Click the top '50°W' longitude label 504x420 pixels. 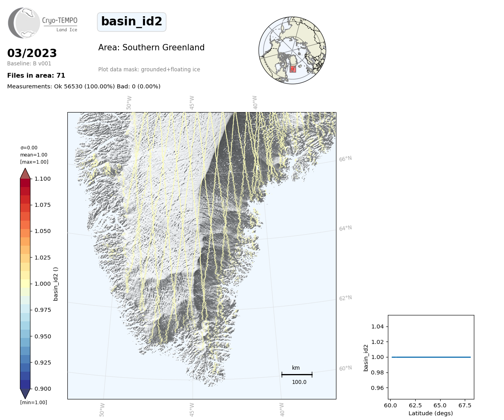(x=129, y=103)
